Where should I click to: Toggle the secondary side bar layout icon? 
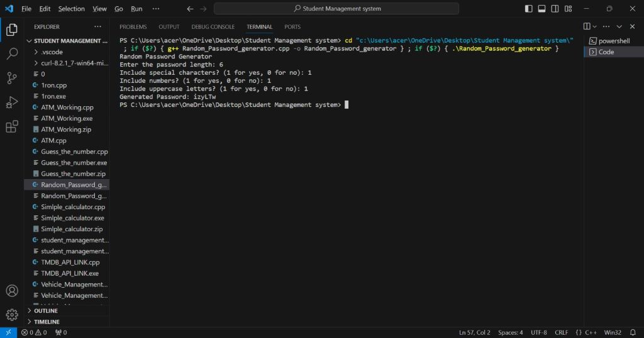point(555,9)
